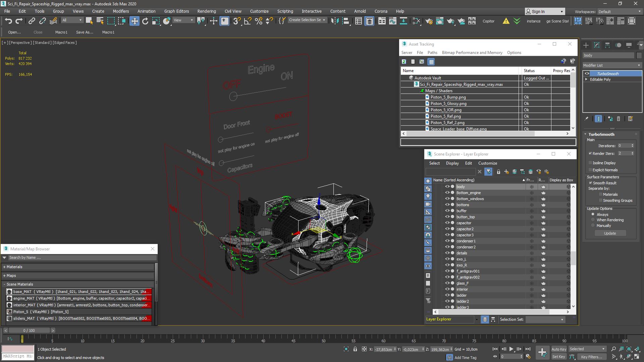Viewport: 644px width, 362px height.
Task: Click the object color swatch beside body name
Action: 639,55
